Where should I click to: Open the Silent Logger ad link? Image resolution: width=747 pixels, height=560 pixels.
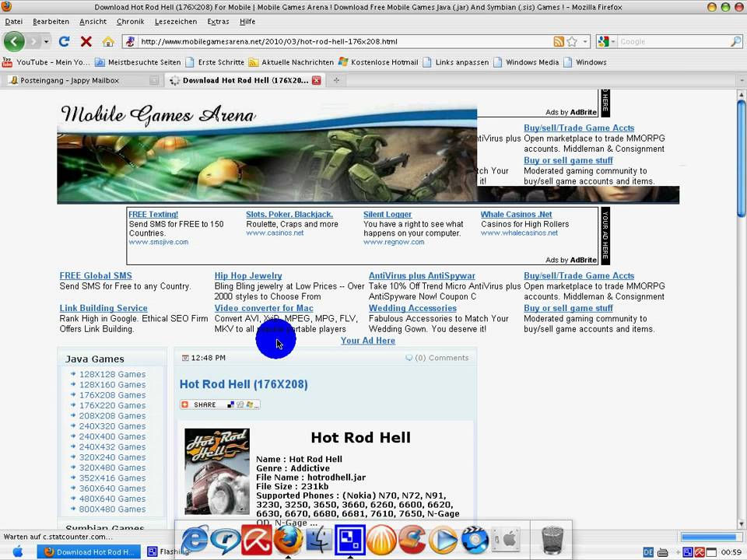(388, 215)
